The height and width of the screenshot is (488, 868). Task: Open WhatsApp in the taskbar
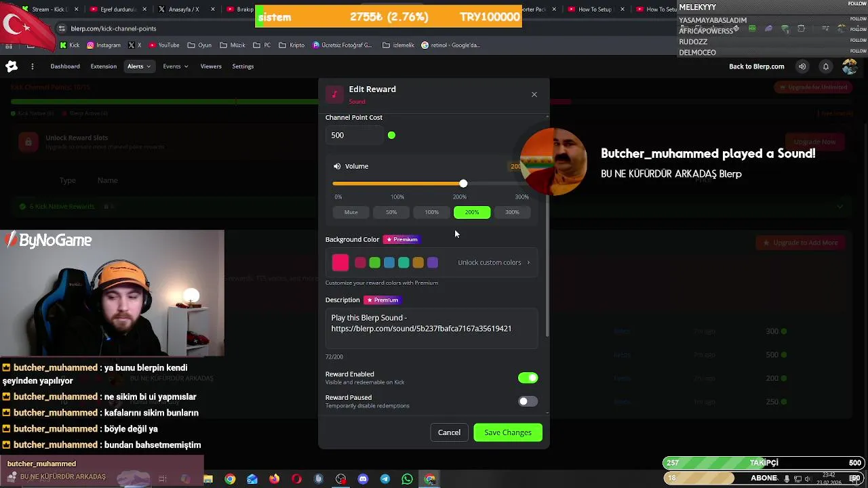[x=407, y=479]
